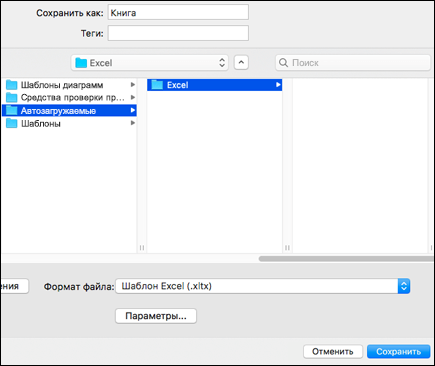Open the Формат файла dropdown list
Screen dimensions: 435x366
(262, 286)
